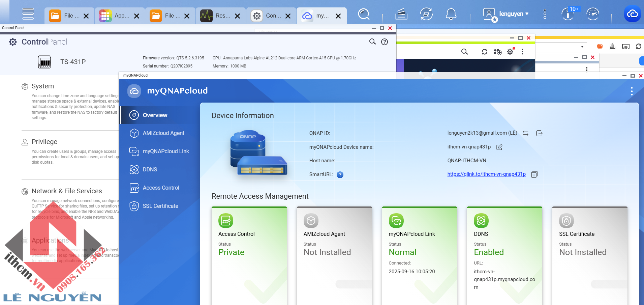Click the Connected timestamp 2025-09-16 10:05:20
The image size is (644, 305).
point(412,272)
